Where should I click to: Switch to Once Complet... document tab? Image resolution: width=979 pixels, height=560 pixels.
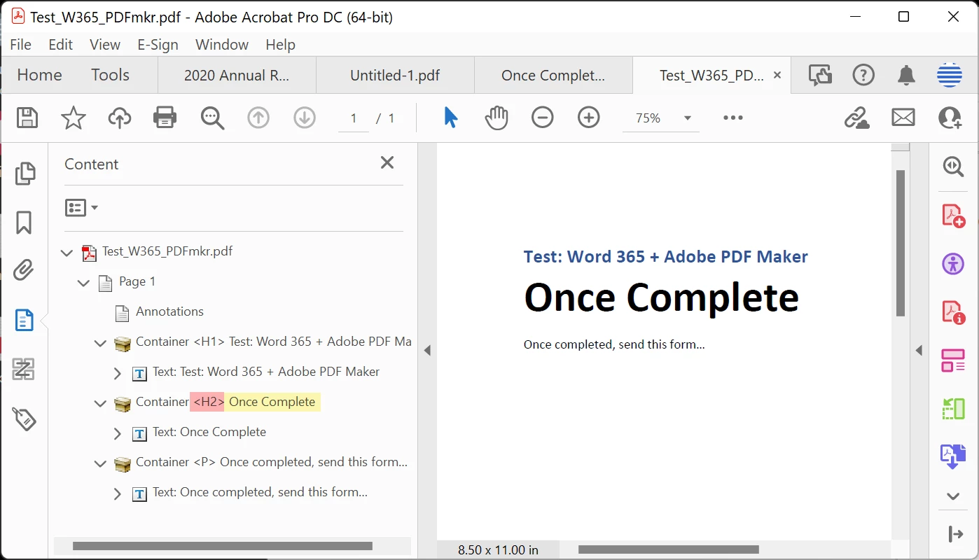(x=553, y=75)
